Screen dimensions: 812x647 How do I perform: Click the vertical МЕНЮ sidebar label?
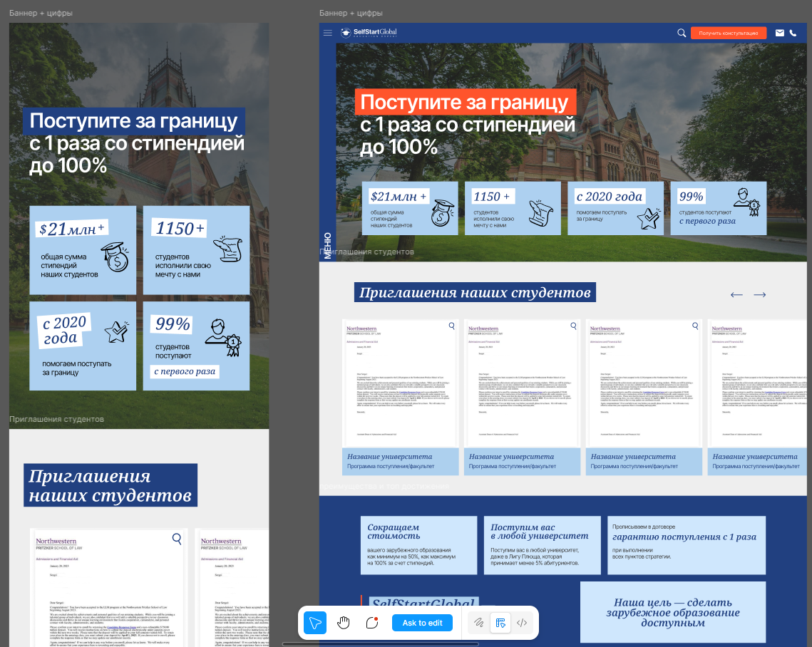[327, 245]
